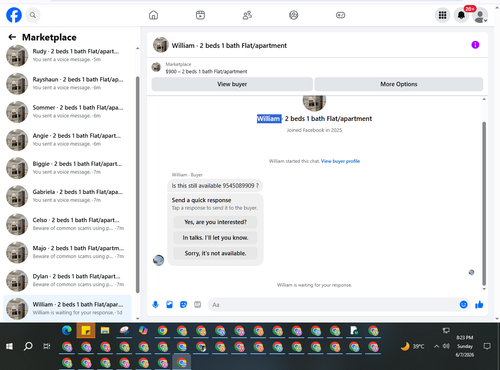This screenshot has width=500, height=370.
Task: Click the conversation info purple icon
Action: [475, 45]
